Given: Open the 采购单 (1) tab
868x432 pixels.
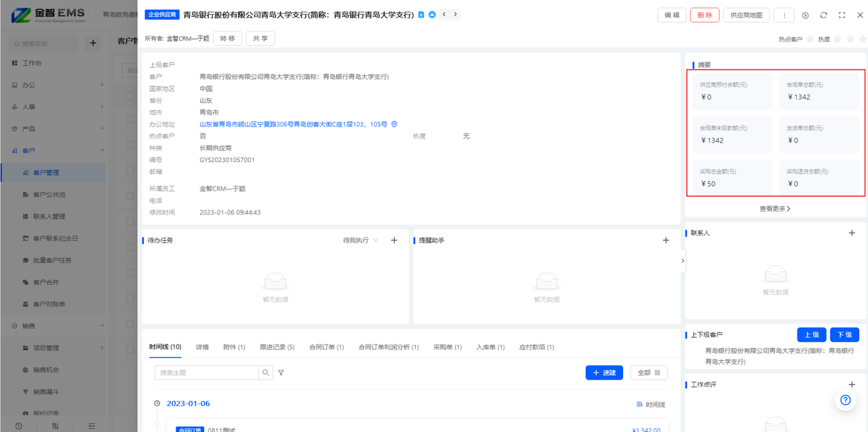Looking at the screenshot, I should tap(448, 347).
